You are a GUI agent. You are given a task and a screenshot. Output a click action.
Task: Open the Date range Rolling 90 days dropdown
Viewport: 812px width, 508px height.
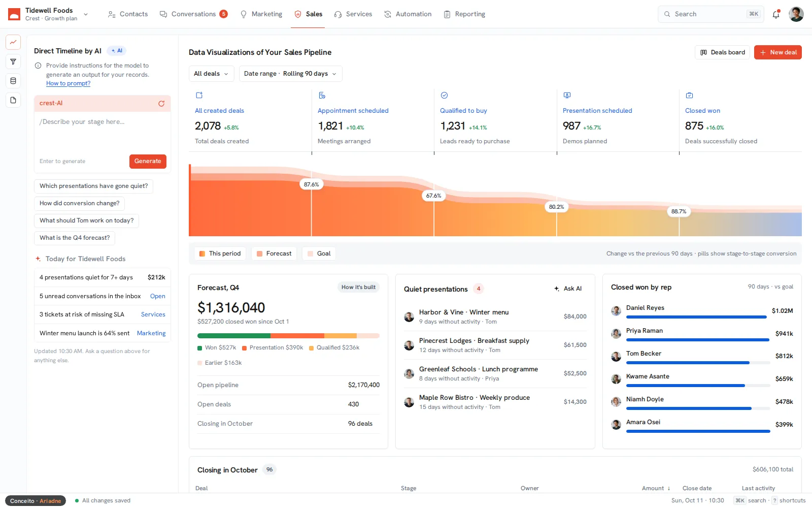click(x=291, y=74)
